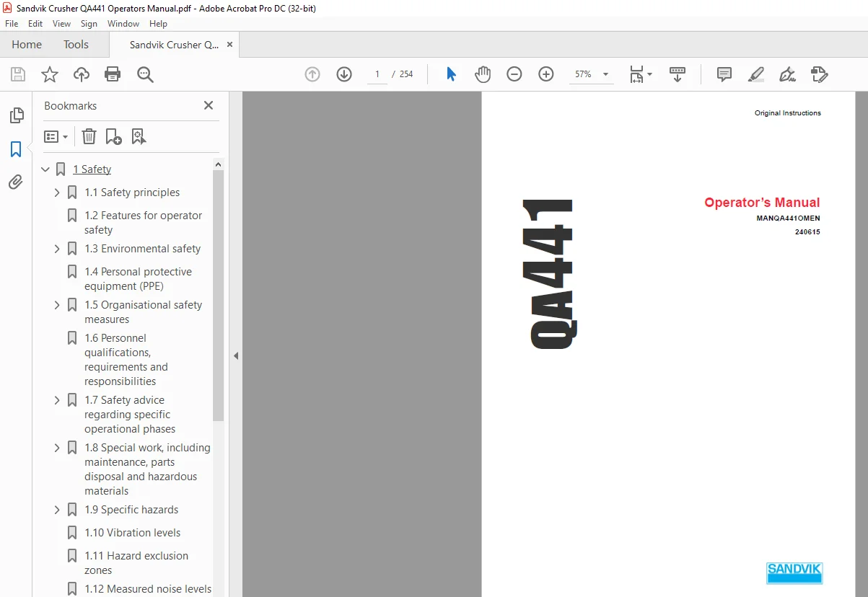Click the Sandvik logo on page

pos(794,572)
